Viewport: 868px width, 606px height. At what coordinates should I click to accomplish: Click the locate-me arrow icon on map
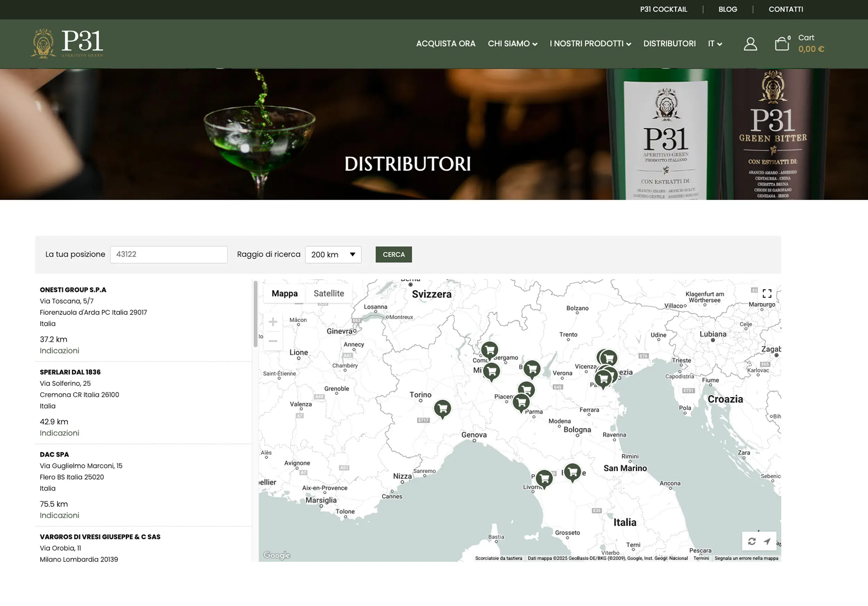coord(767,541)
